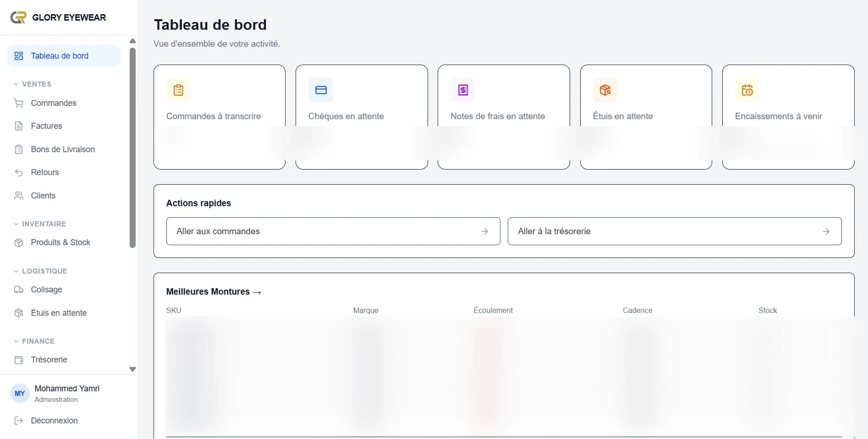Click the Produits & Stock box icon
The height and width of the screenshot is (439, 868).
(19, 242)
